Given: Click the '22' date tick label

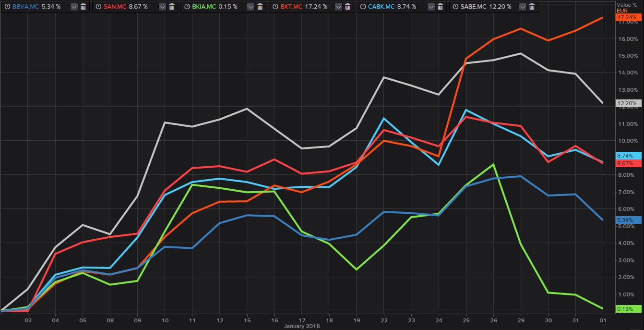Looking at the screenshot, I should pyautogui.click(x=384, y=320).
